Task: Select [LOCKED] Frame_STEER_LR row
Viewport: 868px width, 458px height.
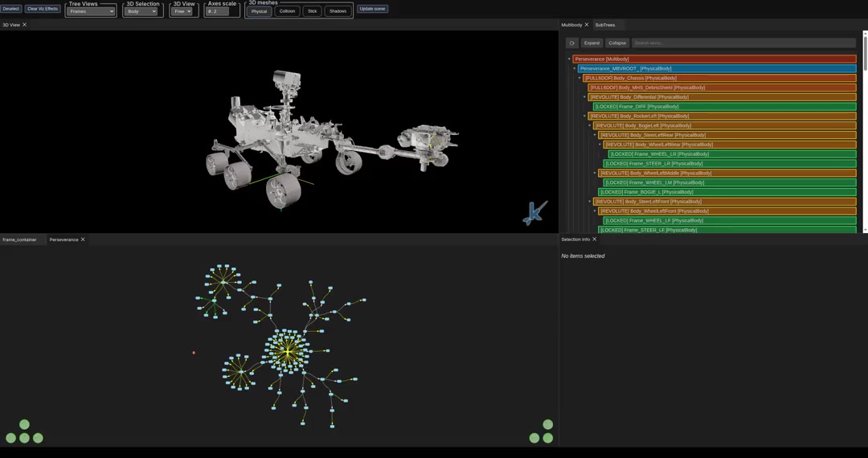Action: tap(730, 164)
